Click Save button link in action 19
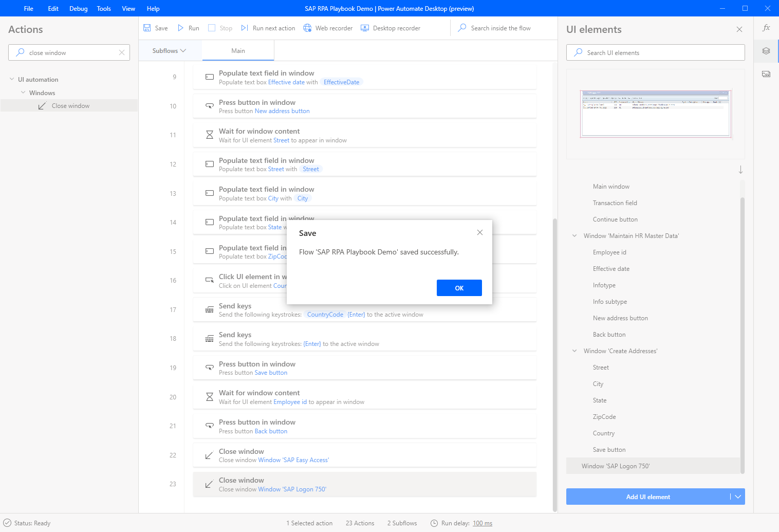 pyautogui.click(x=271, y=373)
